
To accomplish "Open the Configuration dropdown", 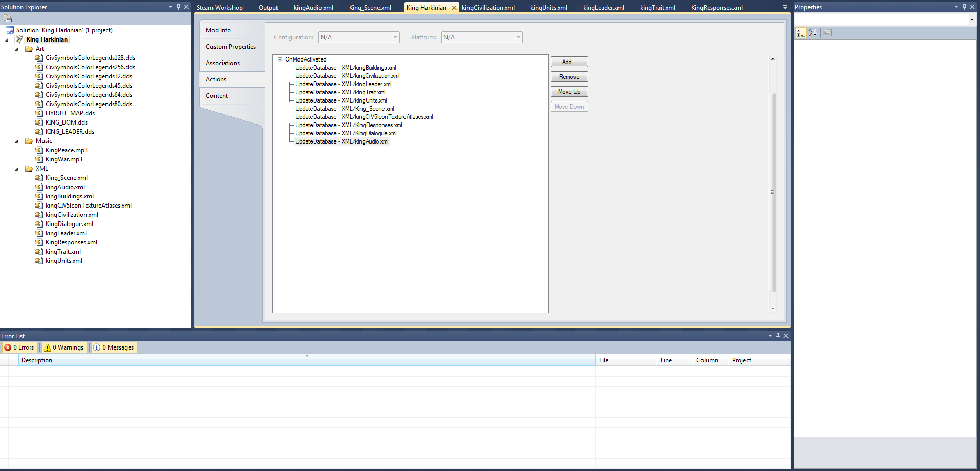I will (x=396, y=37).
